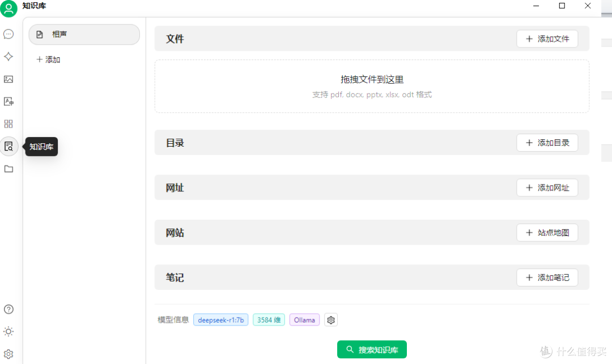Open knowledge base settings gear next to Ollama
The width and height of the screenshot is (612, 364).
[x=331, y=320]
